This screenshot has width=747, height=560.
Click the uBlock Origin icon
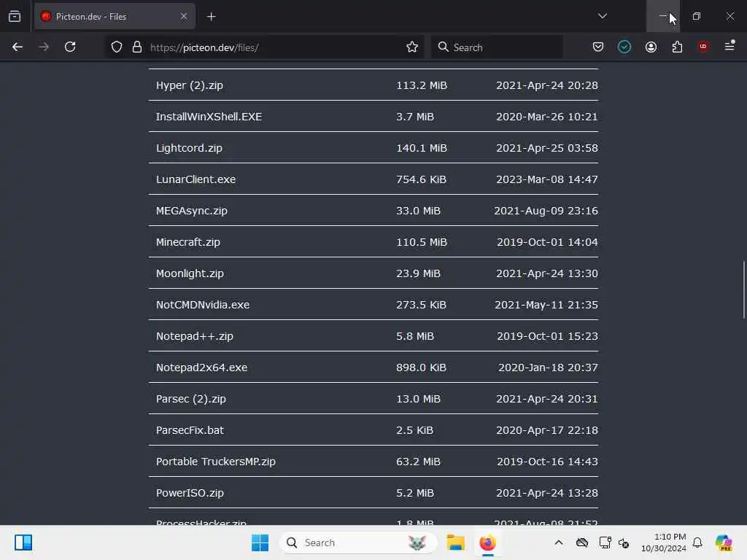[x=703, y=46]
